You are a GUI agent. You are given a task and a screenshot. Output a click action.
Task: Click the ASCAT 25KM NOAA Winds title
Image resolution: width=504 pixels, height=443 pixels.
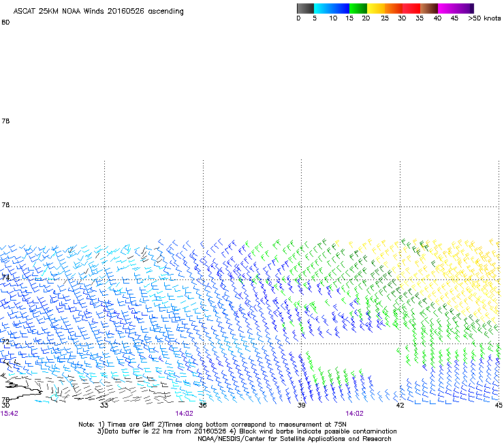tap(98, 12)
